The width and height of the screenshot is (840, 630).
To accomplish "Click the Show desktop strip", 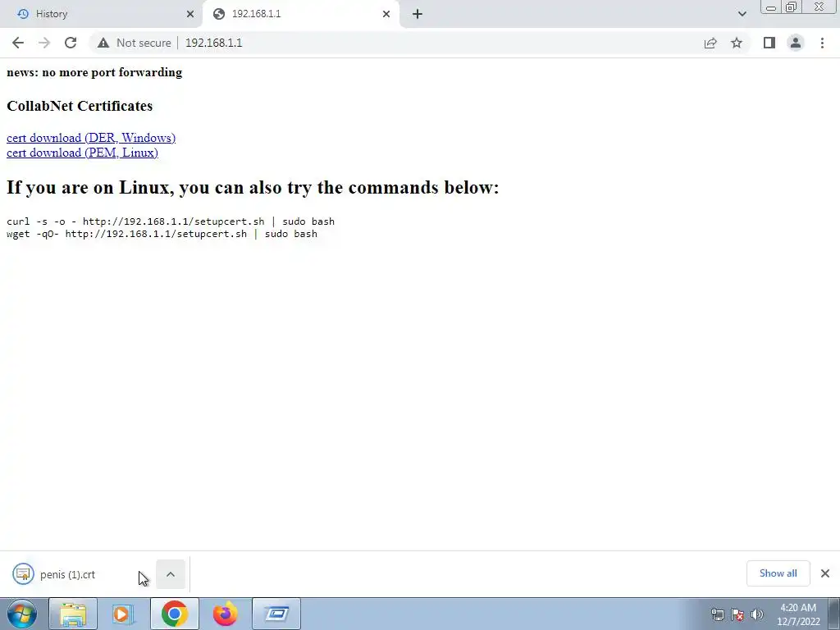I will tap(834, 614).
